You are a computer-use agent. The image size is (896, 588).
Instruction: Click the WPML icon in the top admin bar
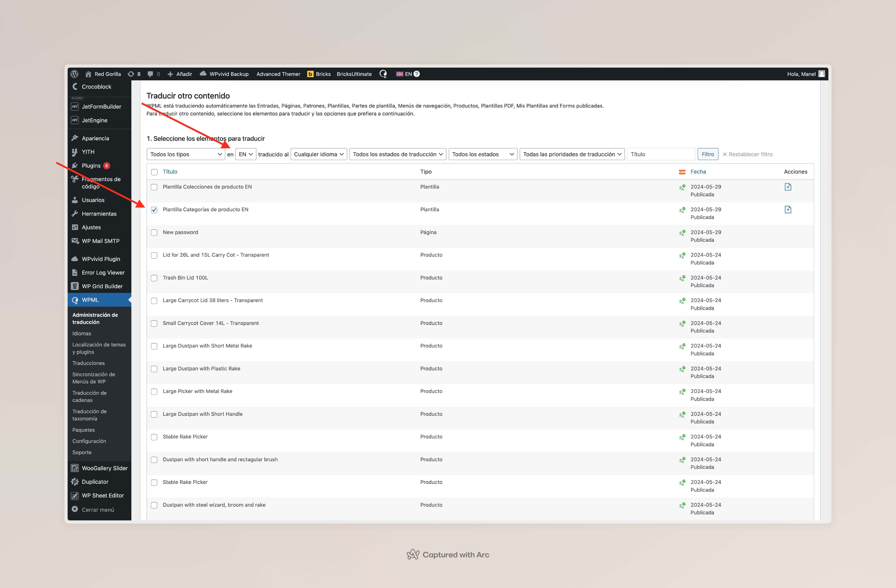point(383,74)
